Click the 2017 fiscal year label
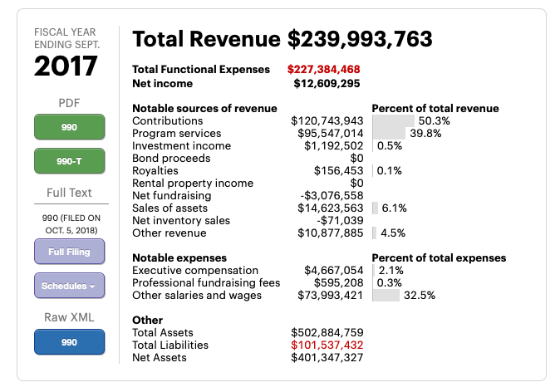This screenshot has width=560, height=392. [66, 67]
